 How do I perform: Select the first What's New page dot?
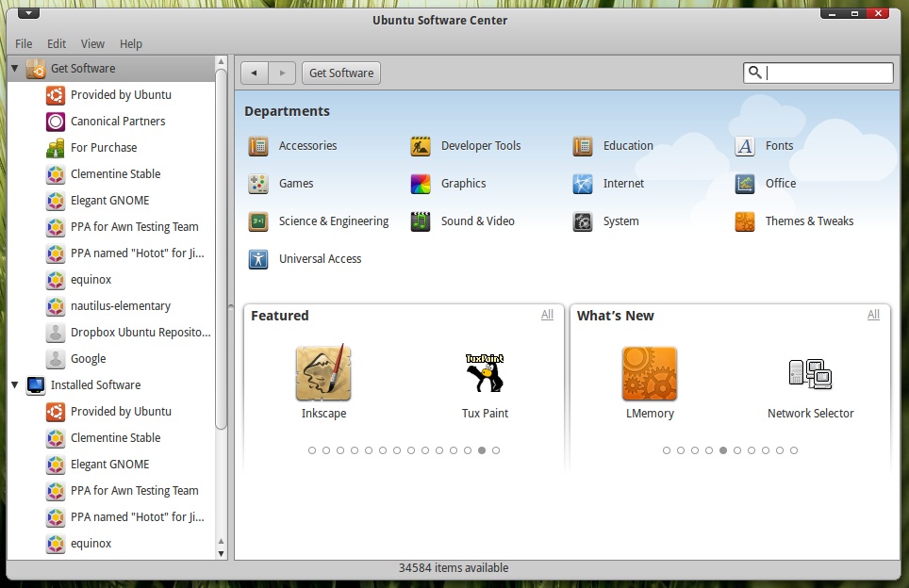[667, 450]
